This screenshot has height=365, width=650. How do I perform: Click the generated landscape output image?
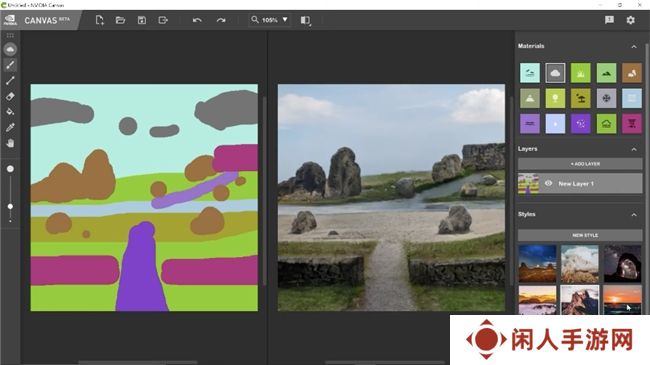[x=391, y=198]
